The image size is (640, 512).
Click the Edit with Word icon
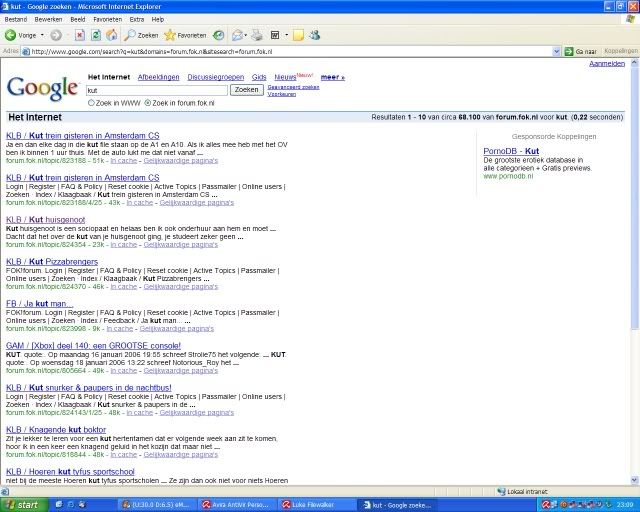click(276, 36)
